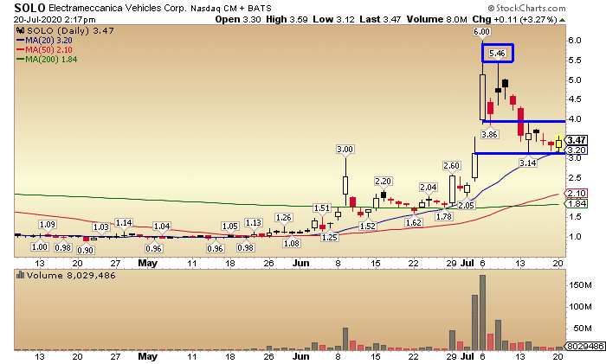This screenshot has width=606, height=364.
Task: Click the candlestick icon beside SOLO (Daily)
Action: pyautogui.click(x=20, y=30)
